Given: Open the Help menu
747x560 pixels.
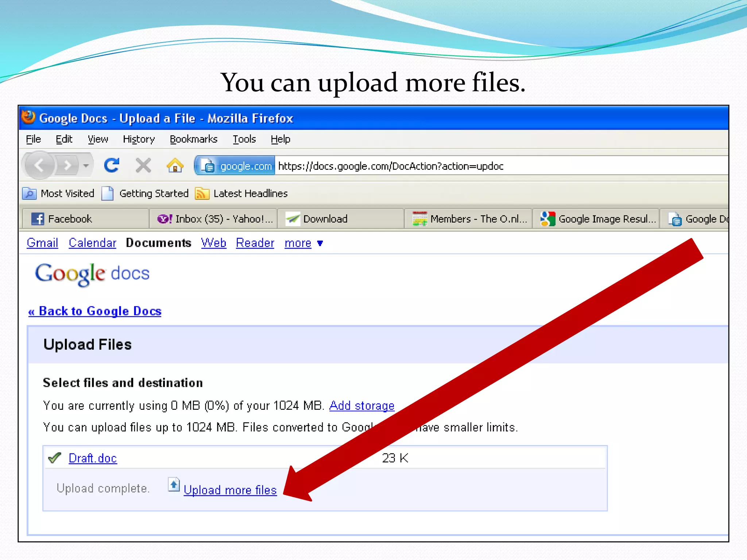Looking at the screenshot, I should tap(280, 139).
